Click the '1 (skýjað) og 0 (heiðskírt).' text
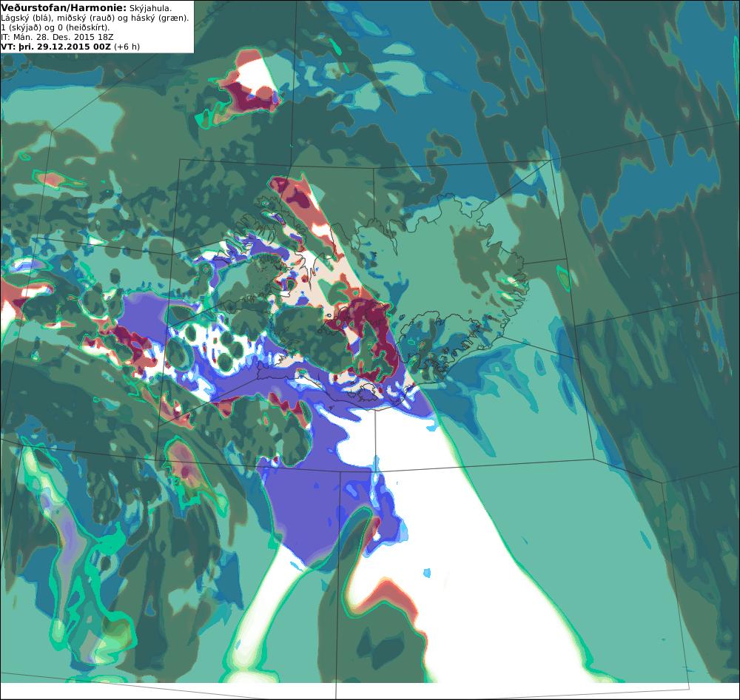The width and height of the screenshot is (740, 700). (55, 27)
